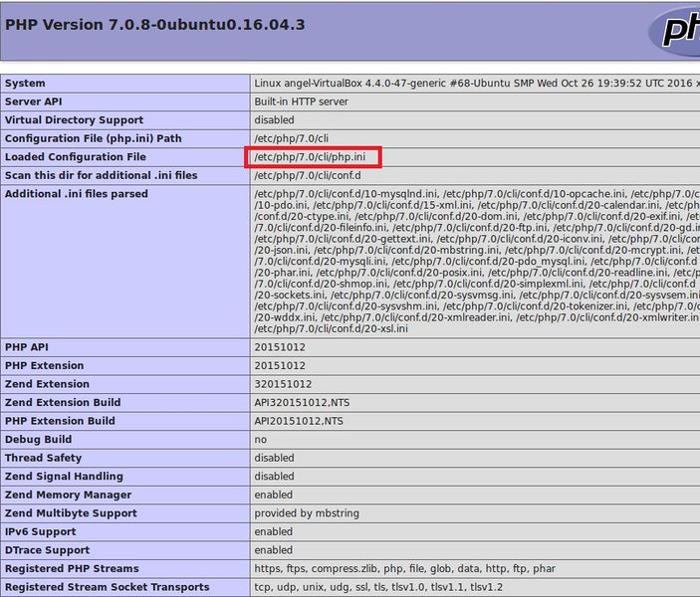Viewport: 700px width, 597px height.
Task: Select the /etc/php/7.0/cli/php.ini value
Action: [310, 157]
